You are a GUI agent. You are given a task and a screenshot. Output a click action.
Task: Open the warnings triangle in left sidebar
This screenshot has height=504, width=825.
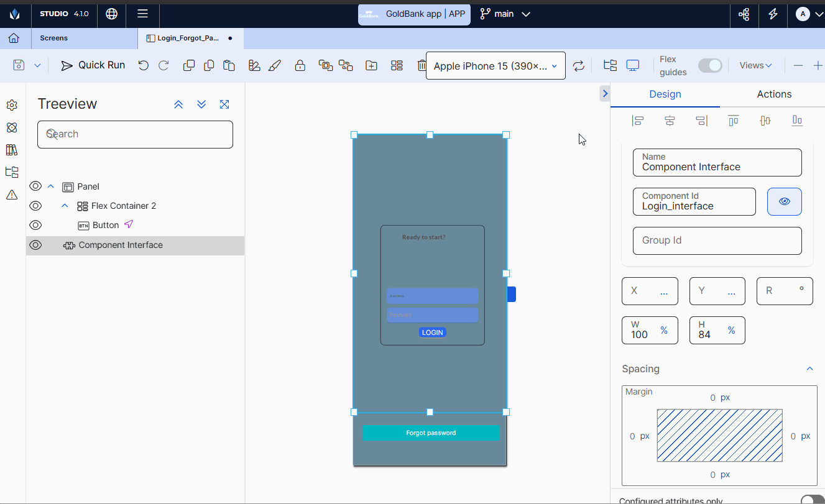click(12, 195)
